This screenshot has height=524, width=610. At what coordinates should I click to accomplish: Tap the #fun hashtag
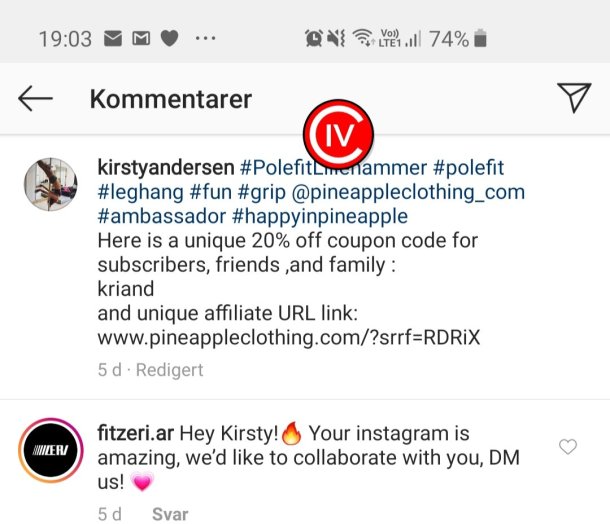click(210, 192)
